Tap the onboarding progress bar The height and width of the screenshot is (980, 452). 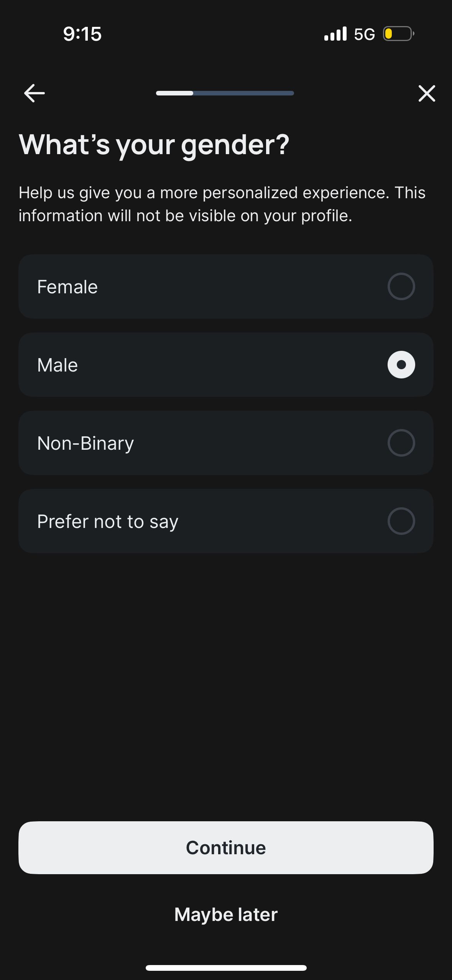click(x=225, y=93)
